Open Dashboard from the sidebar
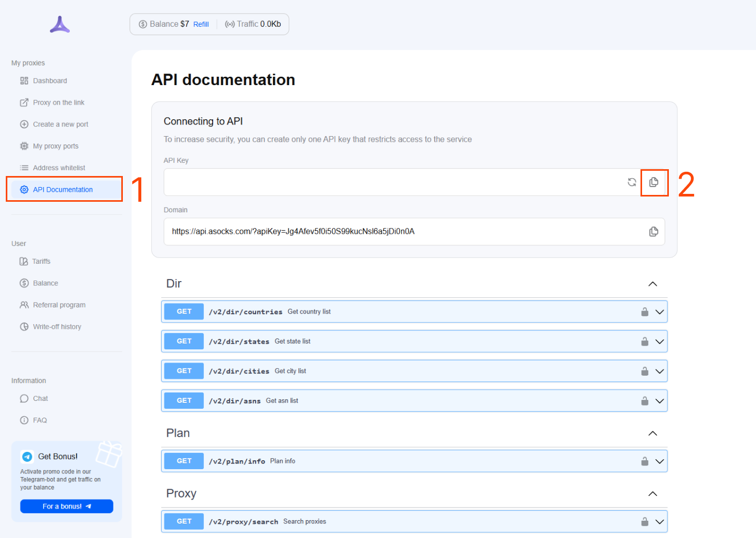This screenshot has height=538, width=756. coord(50,81)
